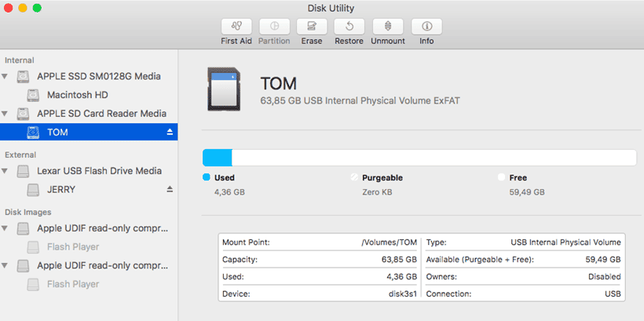Eject the JERRY volume
The image size is (644, 321).
[170, 189]
